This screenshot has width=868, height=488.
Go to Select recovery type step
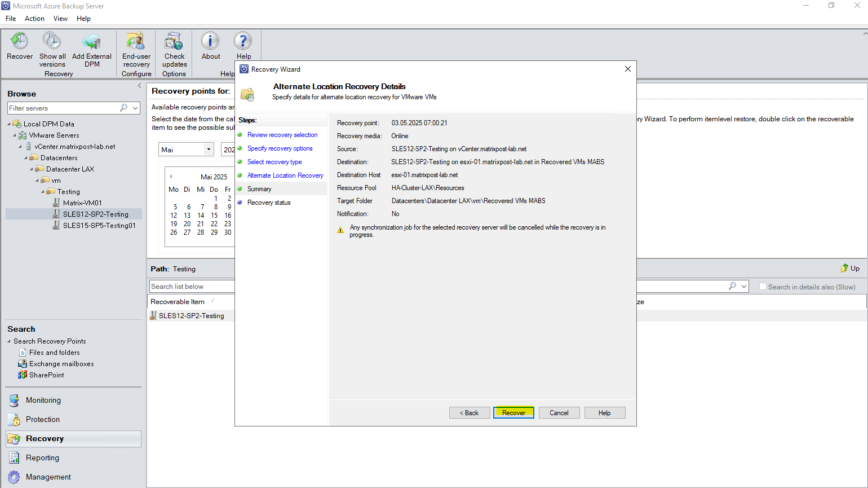coord(274,162)
